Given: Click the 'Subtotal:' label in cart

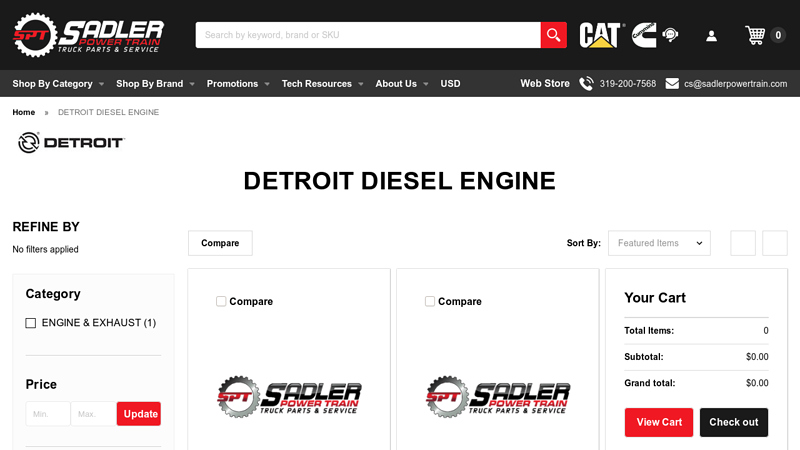Looking at the screenshot, I should point(643,357).
